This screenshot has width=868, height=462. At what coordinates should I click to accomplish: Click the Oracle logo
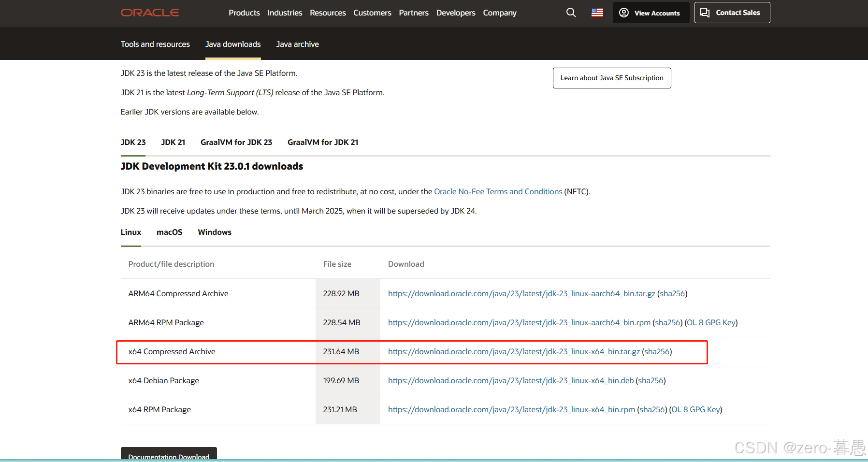pos(150,13)
